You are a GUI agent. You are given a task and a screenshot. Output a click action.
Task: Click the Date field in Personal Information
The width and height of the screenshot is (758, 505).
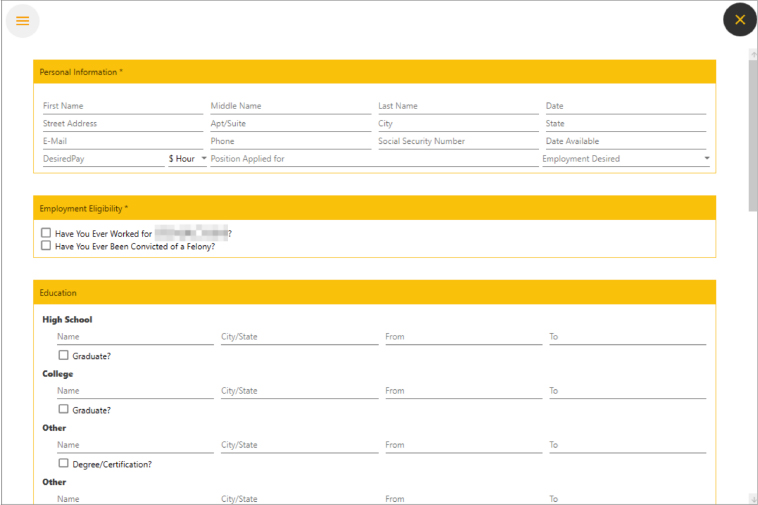626,106
